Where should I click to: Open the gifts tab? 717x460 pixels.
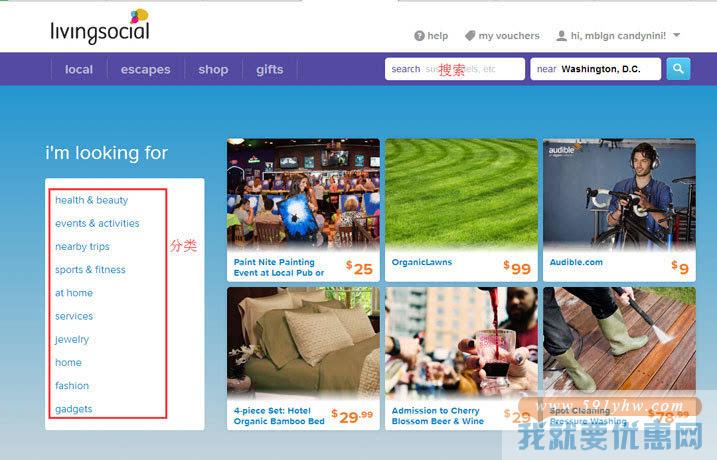point(269,70)
